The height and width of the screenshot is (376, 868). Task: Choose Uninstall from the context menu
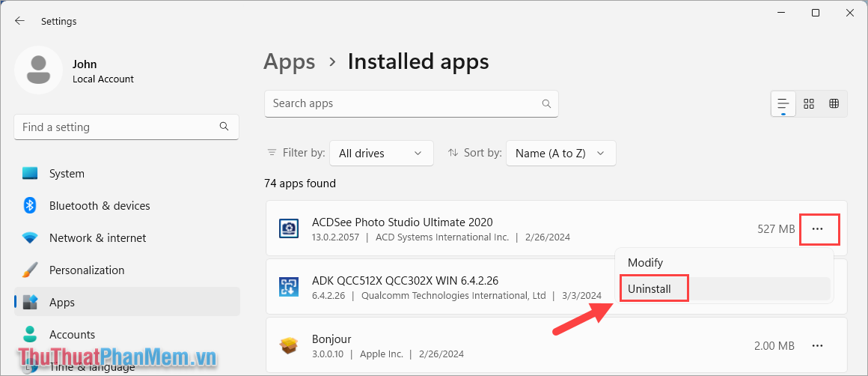click(x=650, y=289)
